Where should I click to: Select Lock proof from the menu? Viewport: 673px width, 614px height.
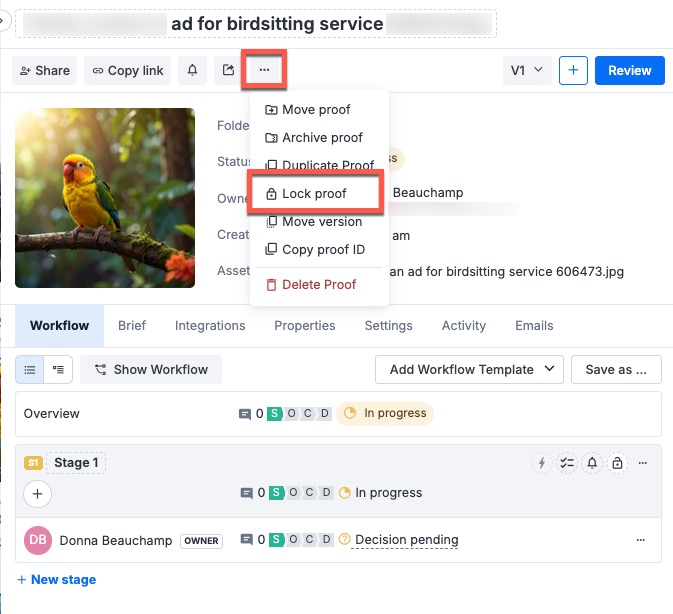313,194
